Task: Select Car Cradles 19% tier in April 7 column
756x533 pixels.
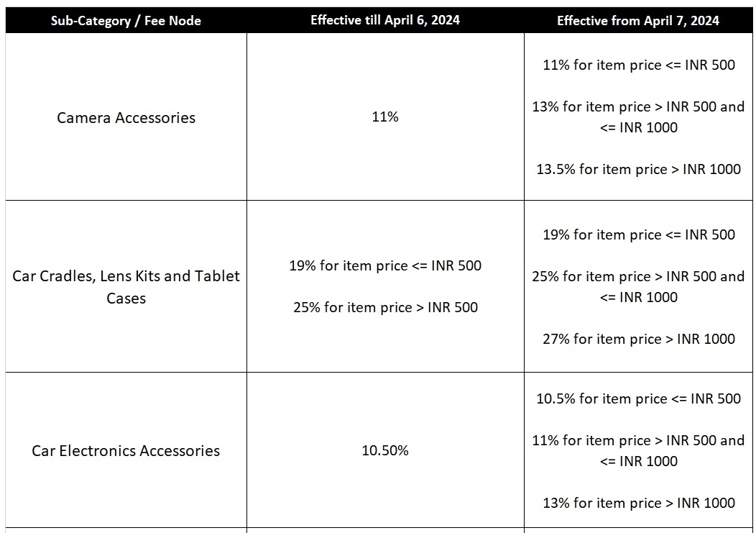Action: (638, 234)
